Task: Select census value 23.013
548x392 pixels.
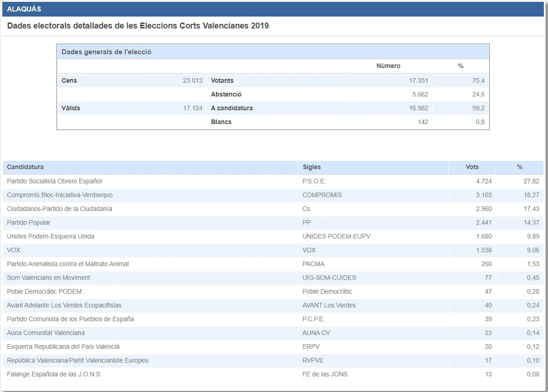Action: coord(192,80)
